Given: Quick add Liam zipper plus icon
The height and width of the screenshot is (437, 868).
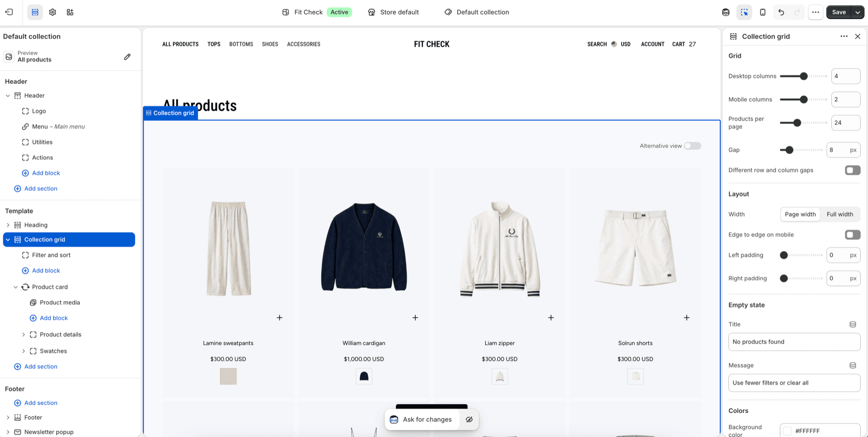Looking at the screenshot, I should 551,318.
